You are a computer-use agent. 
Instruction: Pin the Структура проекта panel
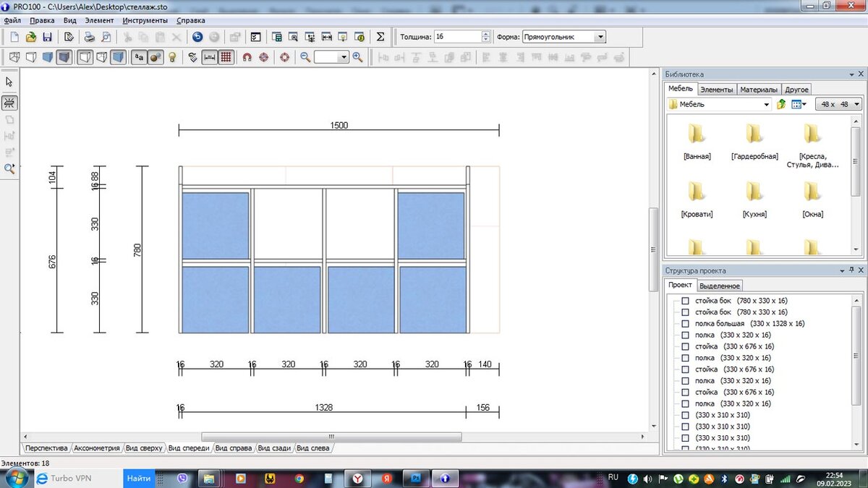coord(851,270)
